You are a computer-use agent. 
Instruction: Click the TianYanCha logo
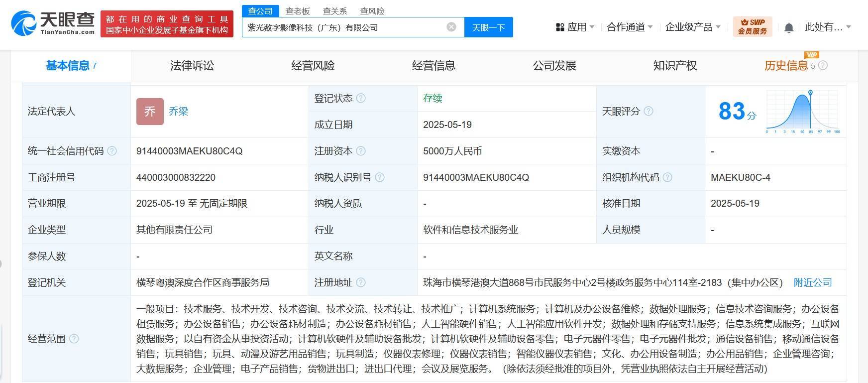click(53, 23)
